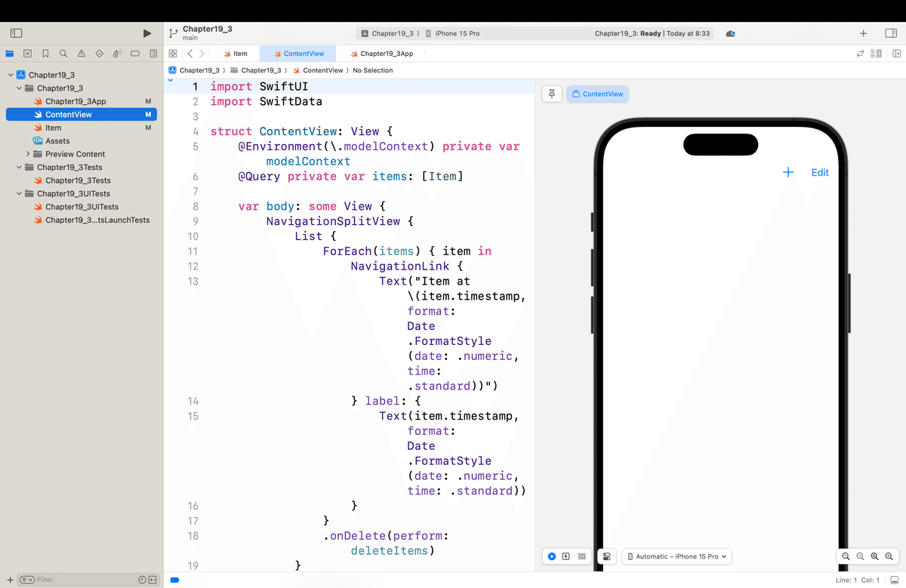Toggle source-controlled files filter
This screenshot has width=906, height=588.
pos(153,580)
